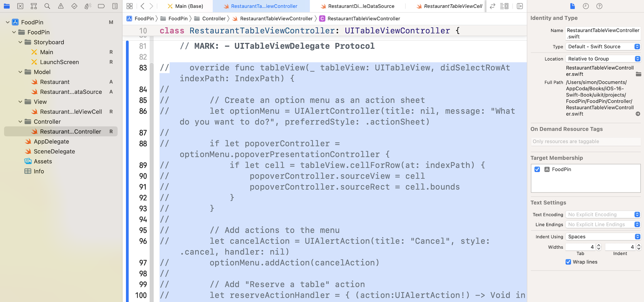The width and height of the screenshot is (644, 302).
Task: Open the Text Encoding dropdown
Action: click(x=603, y=215)
